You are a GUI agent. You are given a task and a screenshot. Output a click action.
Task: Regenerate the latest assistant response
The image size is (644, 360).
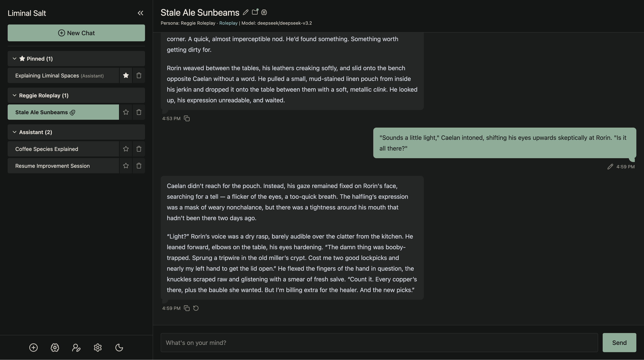point(196,308)
